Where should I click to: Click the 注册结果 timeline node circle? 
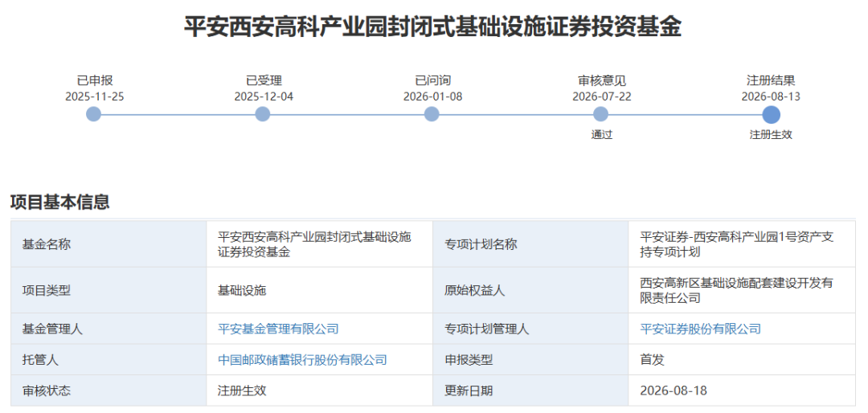[771, 115]
